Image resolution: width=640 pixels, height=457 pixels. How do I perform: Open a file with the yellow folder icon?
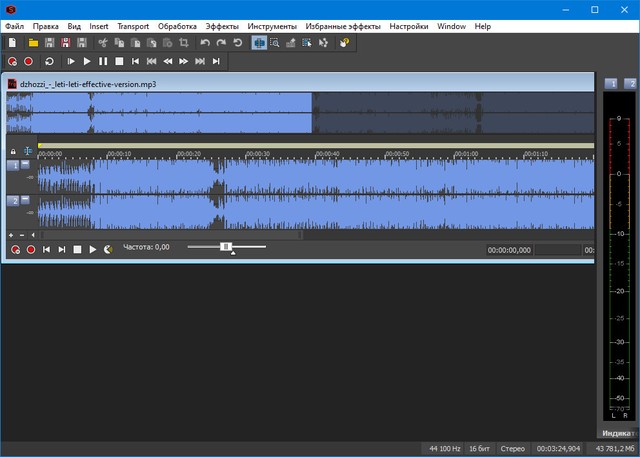[x=33, y=43]
